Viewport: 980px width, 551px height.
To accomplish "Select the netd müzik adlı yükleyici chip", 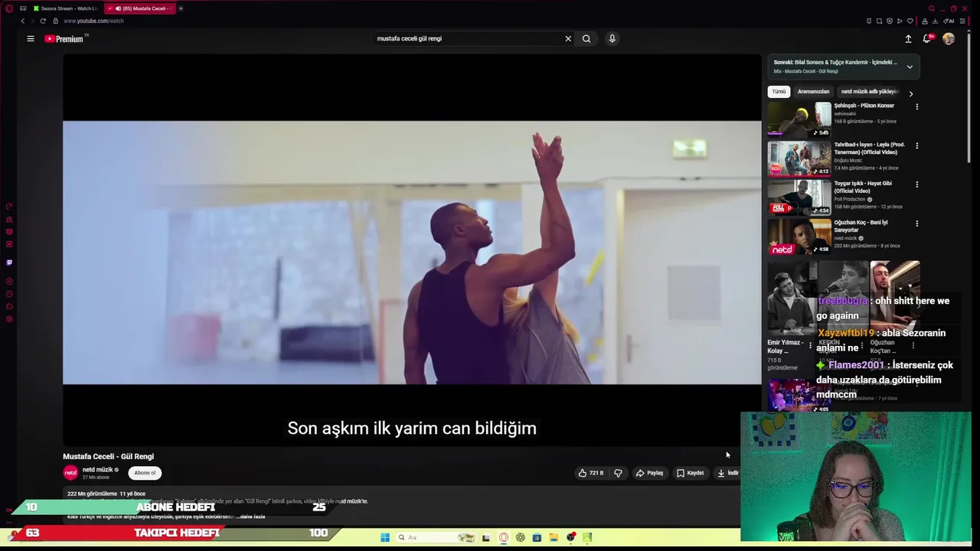I will click(870, 92).
